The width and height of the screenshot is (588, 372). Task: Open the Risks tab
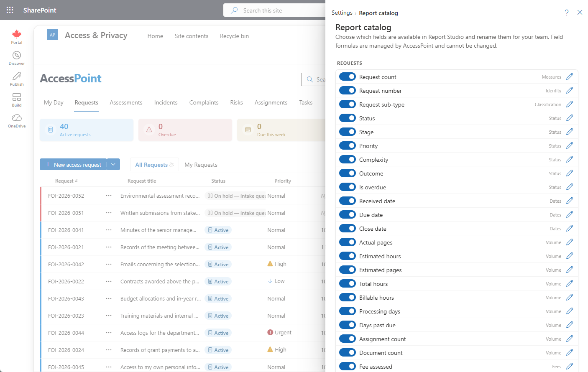[236, 102]
